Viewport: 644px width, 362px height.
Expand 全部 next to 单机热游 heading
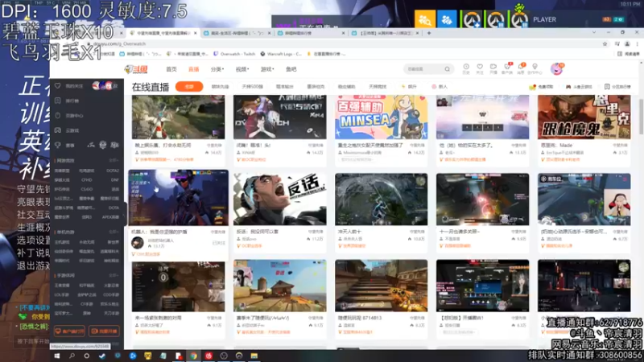114,232
